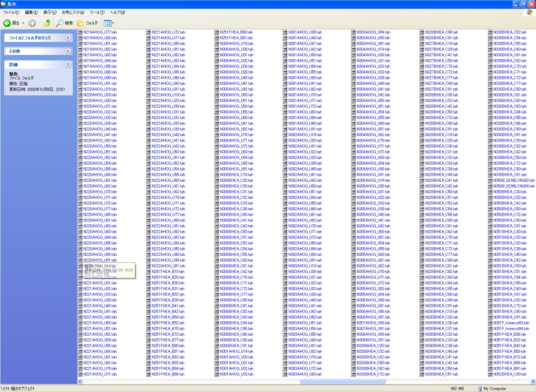The image size is (536, 392).
Task: Select file N350B_SEMILONG83.tah
Action: (514, 181)
